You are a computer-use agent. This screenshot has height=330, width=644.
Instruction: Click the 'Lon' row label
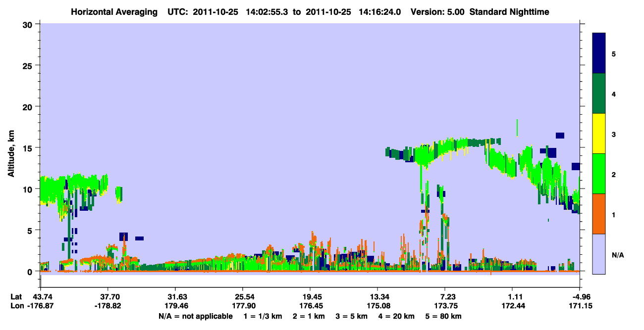click(x=16, y=306)
